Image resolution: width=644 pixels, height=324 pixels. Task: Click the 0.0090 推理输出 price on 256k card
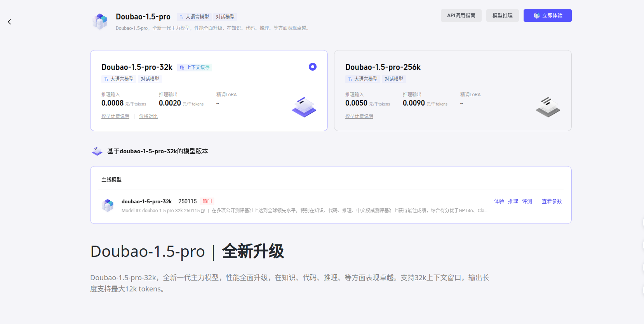tap(414, 103)
